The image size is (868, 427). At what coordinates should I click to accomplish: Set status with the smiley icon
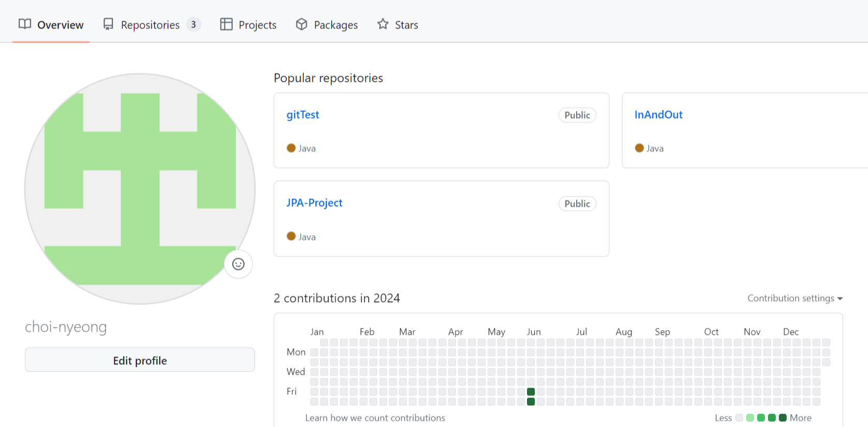238,264
